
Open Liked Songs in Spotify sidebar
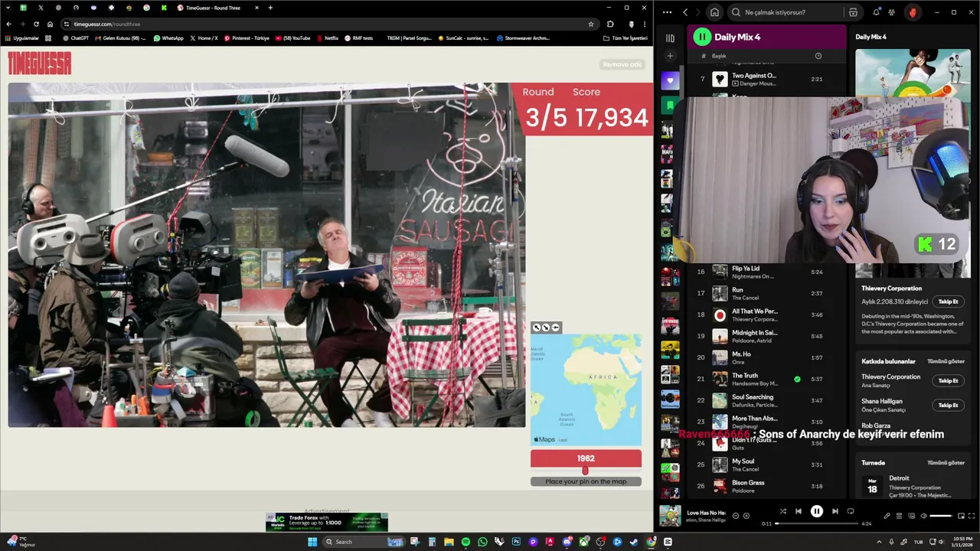pos(670,80)
